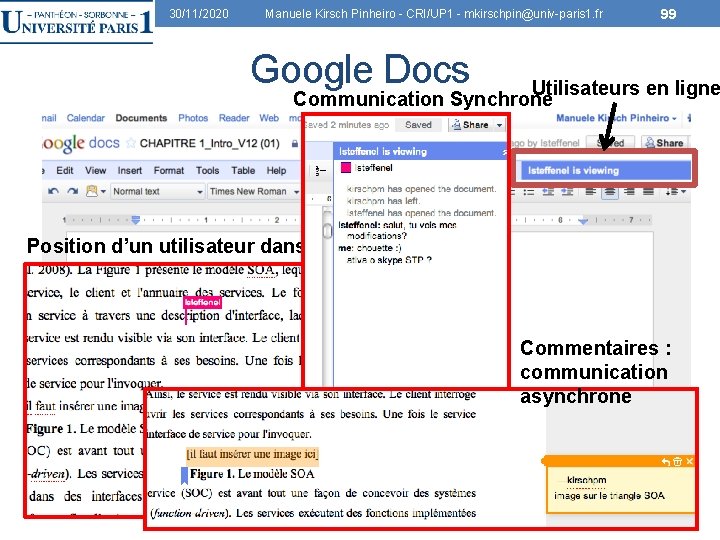Open the Edit menu

point(65,170)
